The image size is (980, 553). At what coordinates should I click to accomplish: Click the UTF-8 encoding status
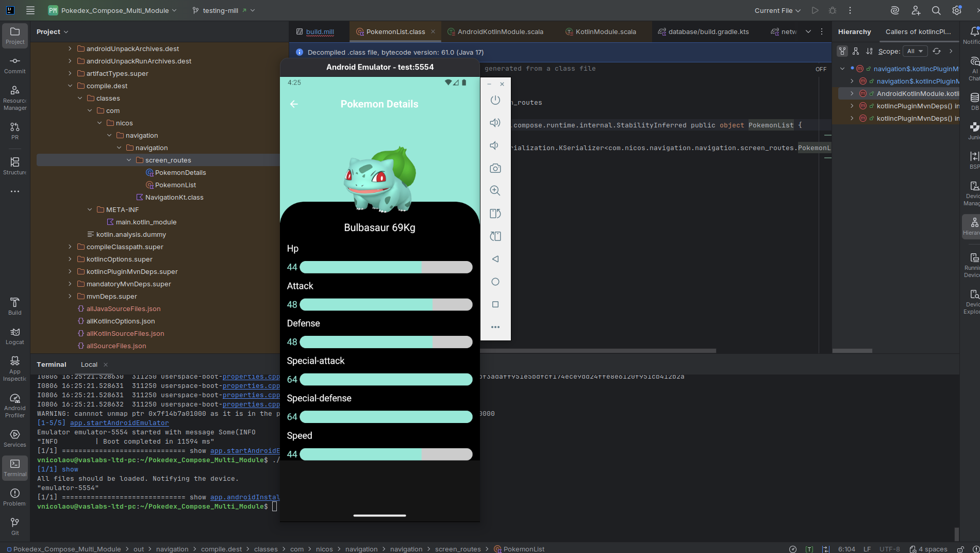pos(890,549)
